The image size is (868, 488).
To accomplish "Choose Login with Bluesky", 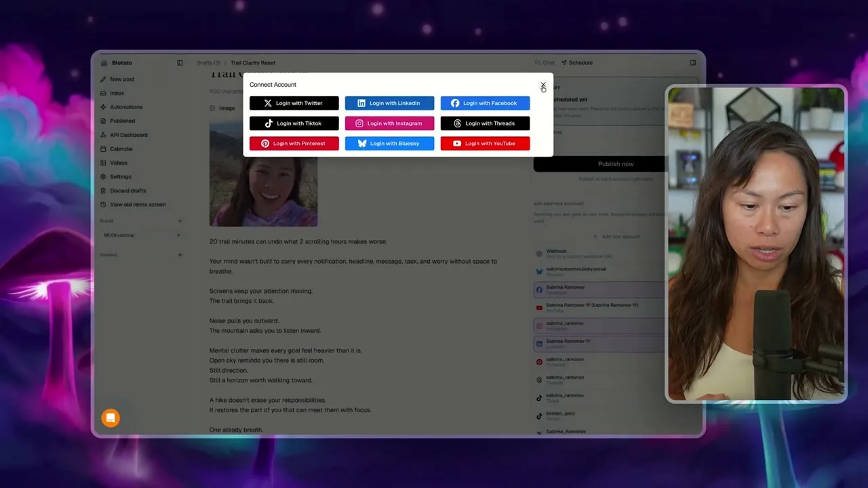I will coord(389,143).
